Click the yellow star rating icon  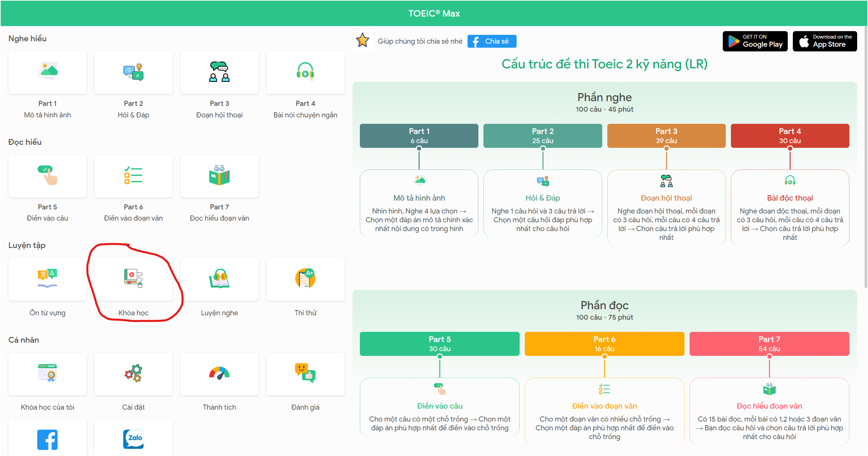[x=362, y=41]
